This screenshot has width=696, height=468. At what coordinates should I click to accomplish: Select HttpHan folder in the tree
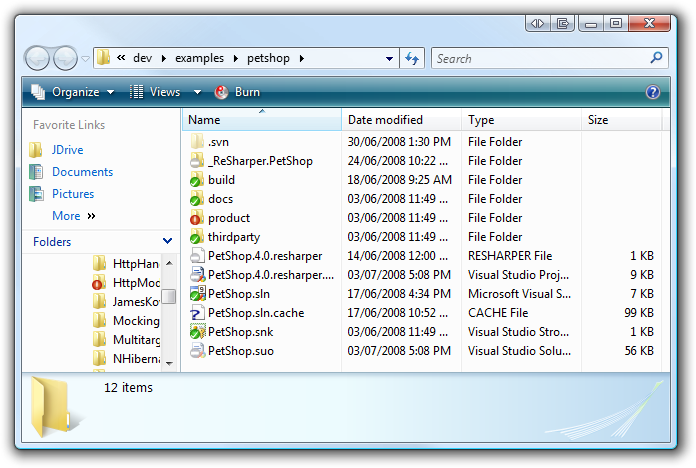pos(127,264)
